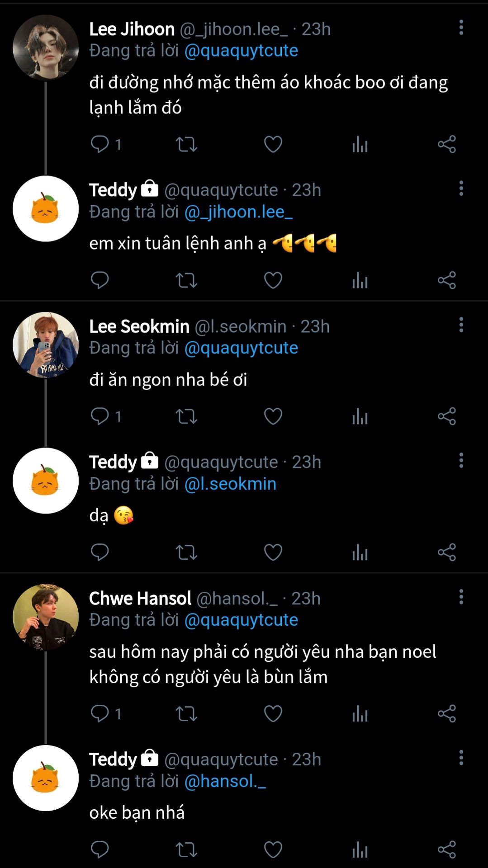Retweet Lee Jihoon's reply
This screenshot has width=488, height=868.
[186, 145]
